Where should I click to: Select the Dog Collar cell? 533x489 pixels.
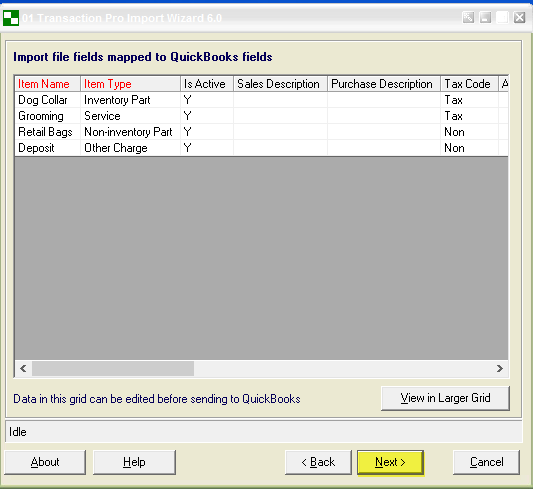pos(48,100)
